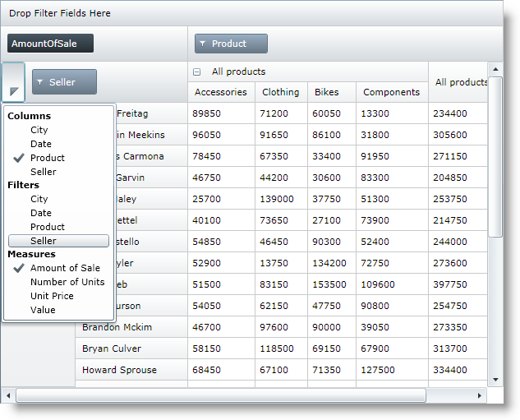Click the Seller row field button
Image resolution: width=520 pixels, height=420 pixels.
(x=64, y=82)
